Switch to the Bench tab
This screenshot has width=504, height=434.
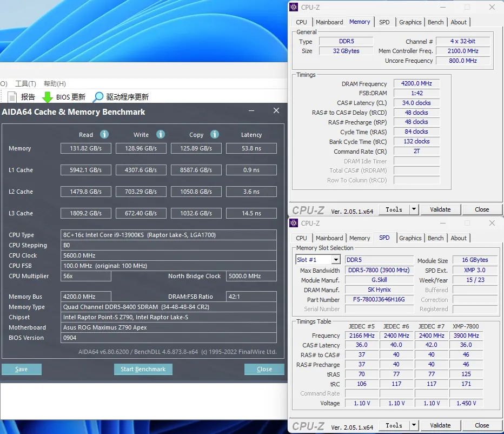(x=435, y=22)
